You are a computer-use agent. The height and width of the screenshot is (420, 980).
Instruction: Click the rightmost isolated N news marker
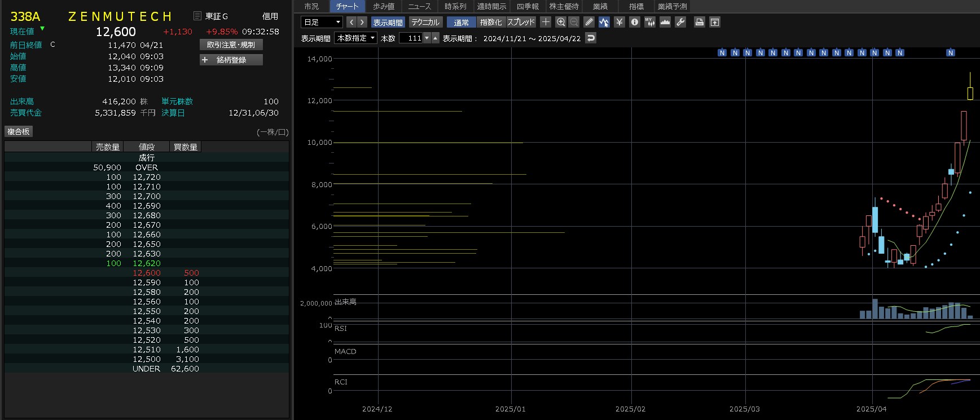tap(951, 53)
